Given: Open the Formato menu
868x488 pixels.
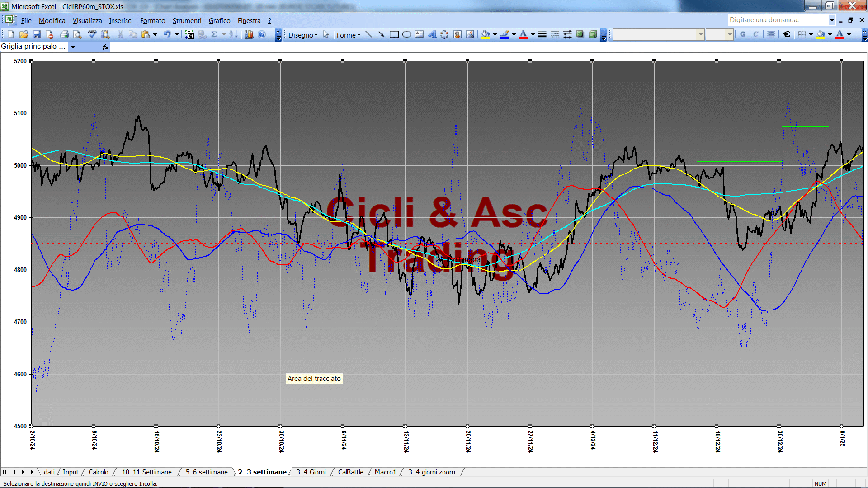Looking at the screenshot, I should 152,20.
